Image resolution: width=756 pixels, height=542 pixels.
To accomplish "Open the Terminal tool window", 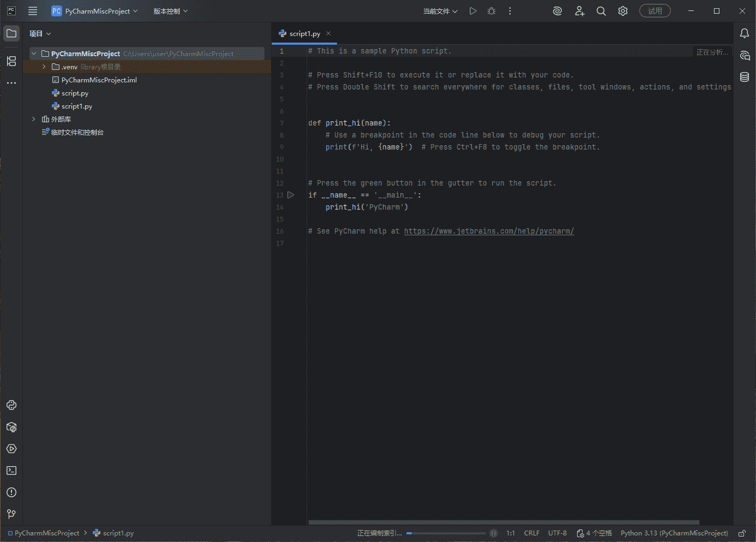I will (11, 470).
